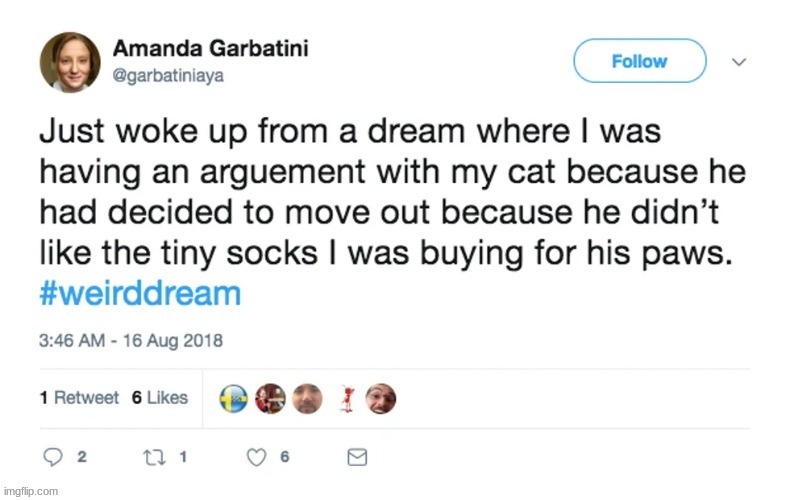This screenshot has height=500, width=790.
Task: Expand the chevron menu beside Follow
Action: pos(739,62)
